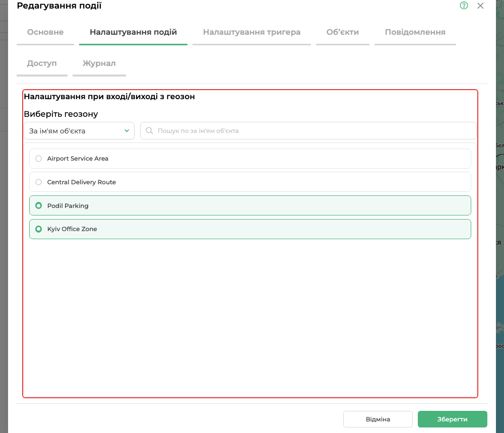Expand the За ім'ям об'єкта dropdown
The height and width of the screenshot is (433, 504).
tap(79, 131)
